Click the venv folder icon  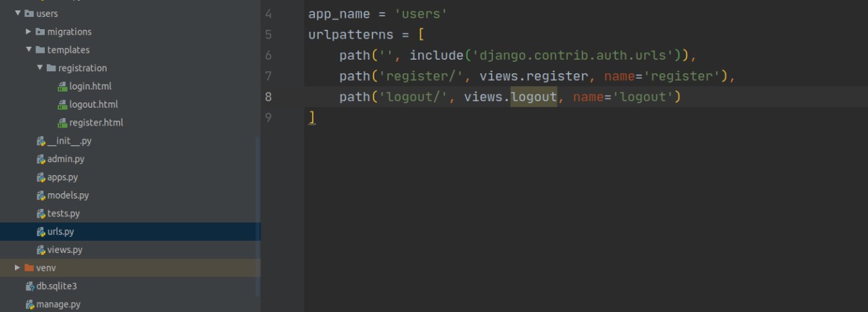[x=29, y=268]
